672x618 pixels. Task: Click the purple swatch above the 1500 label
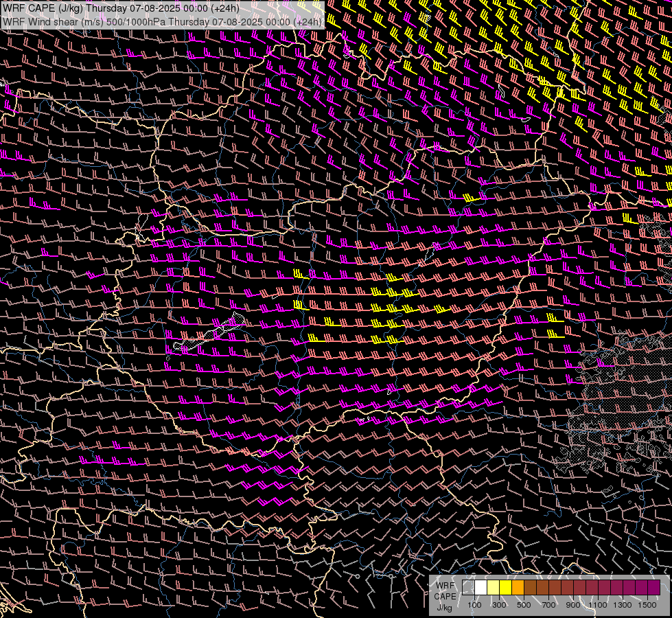pyautogui.click(x=654, y=588)
